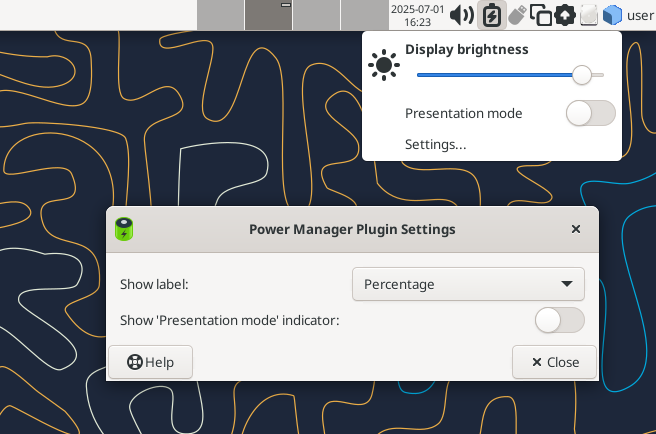Screen dimensions: 656x434
Task: Click the blue cube panel icon
Action: (x=612, y=15)
